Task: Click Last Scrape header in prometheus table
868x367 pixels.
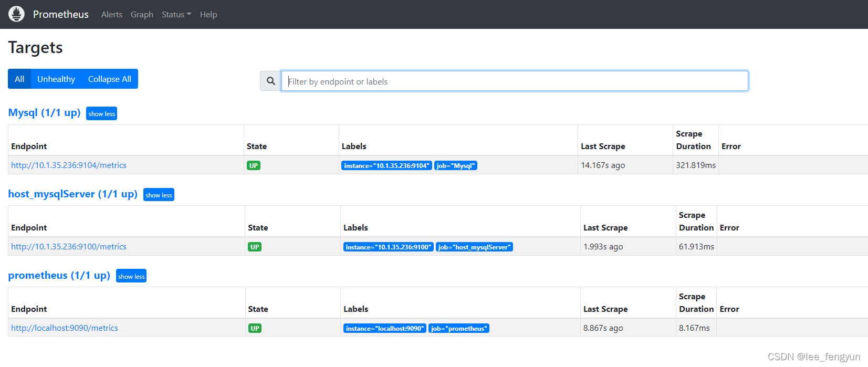Action: [x=605, y=309]
